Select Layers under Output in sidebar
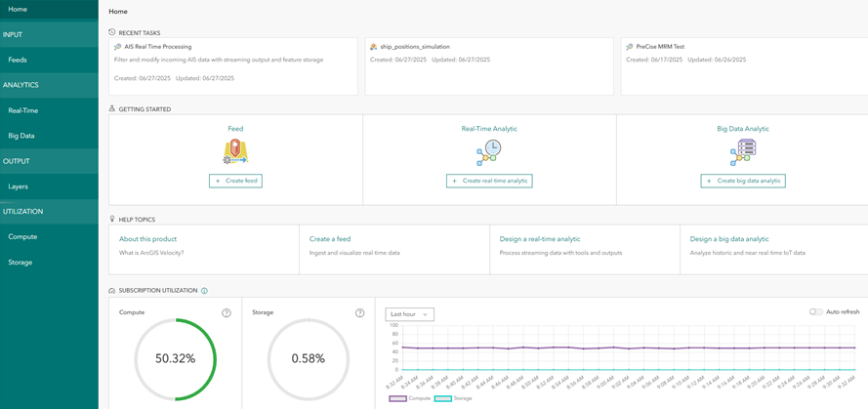The height and width of the screenshot is (409, 868). (x=18, y=186)
